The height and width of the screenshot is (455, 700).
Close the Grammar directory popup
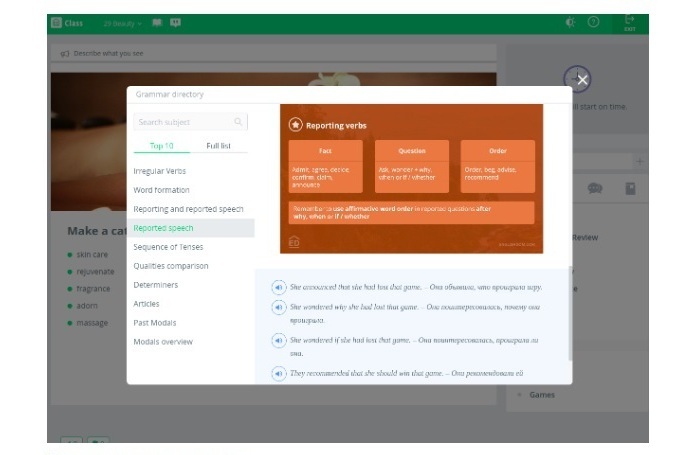(582, 80)
